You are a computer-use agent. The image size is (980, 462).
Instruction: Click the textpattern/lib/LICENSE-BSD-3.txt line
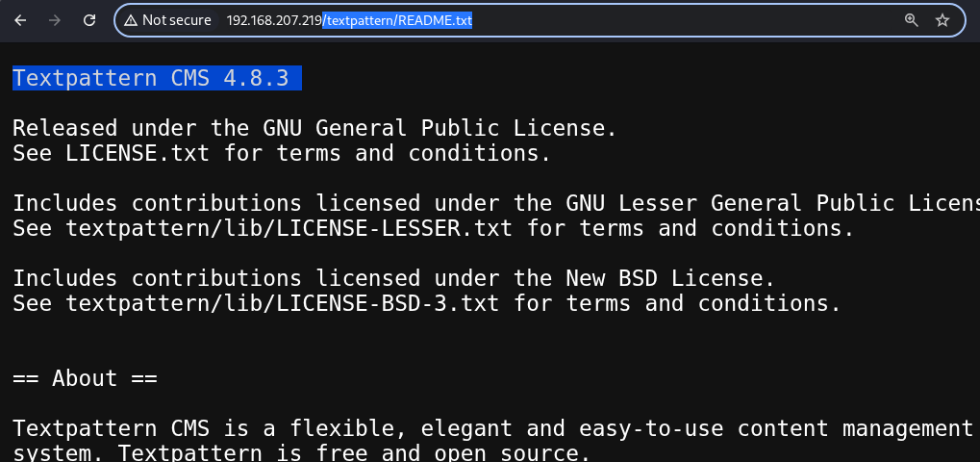click(427, 303)
